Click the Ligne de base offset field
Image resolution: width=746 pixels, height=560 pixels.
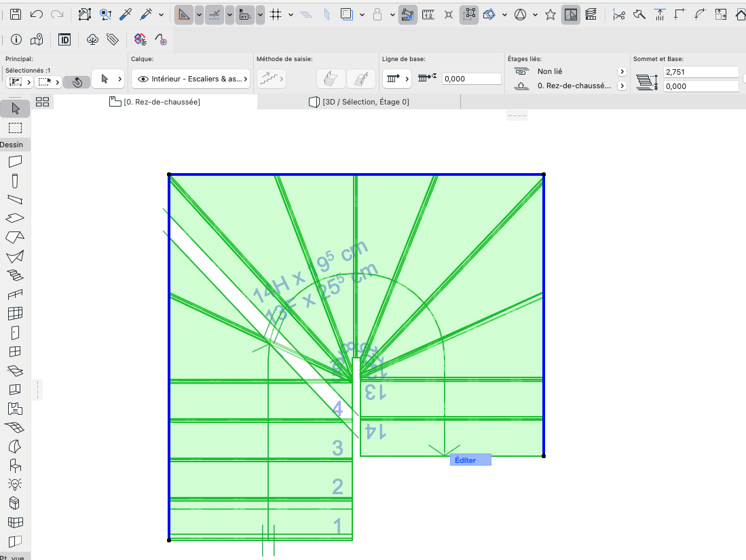coord(472,79)
